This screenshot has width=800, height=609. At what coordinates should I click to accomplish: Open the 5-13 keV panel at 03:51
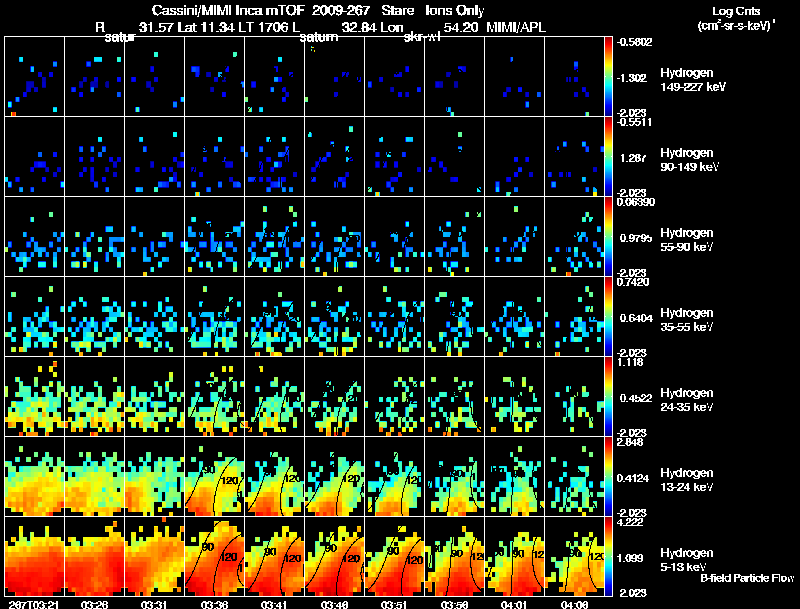[x=394, y=556]
